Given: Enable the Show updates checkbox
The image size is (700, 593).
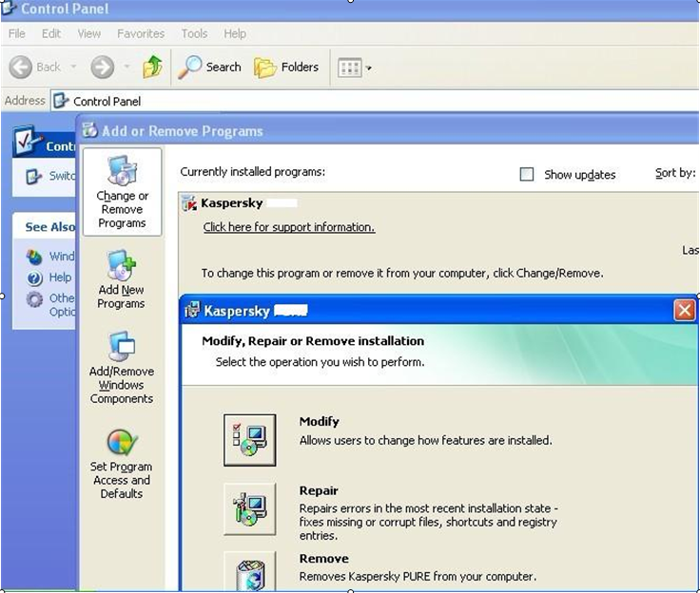Looking at the screenshot, I should 527,174.
